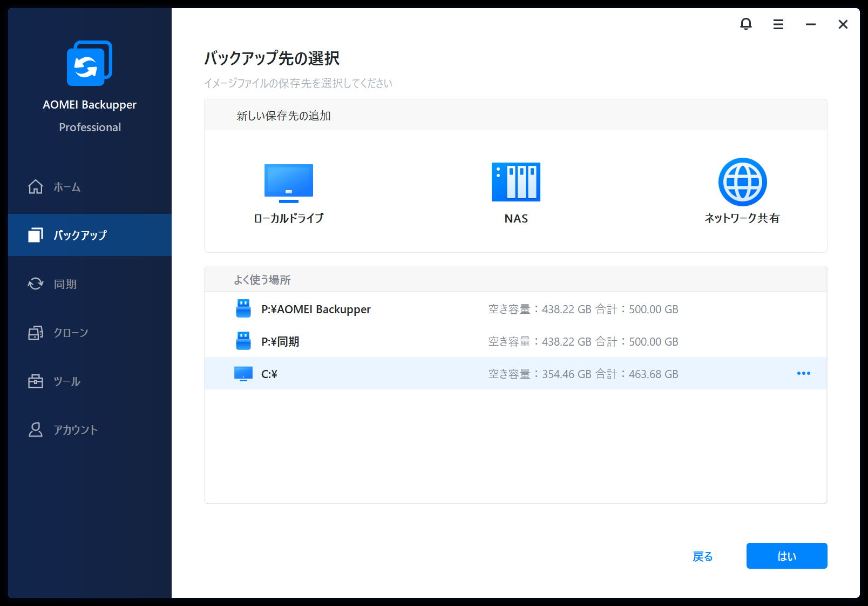Select the NAS storage icon
This screenshot has width=868, height=606.
point(516,182)
